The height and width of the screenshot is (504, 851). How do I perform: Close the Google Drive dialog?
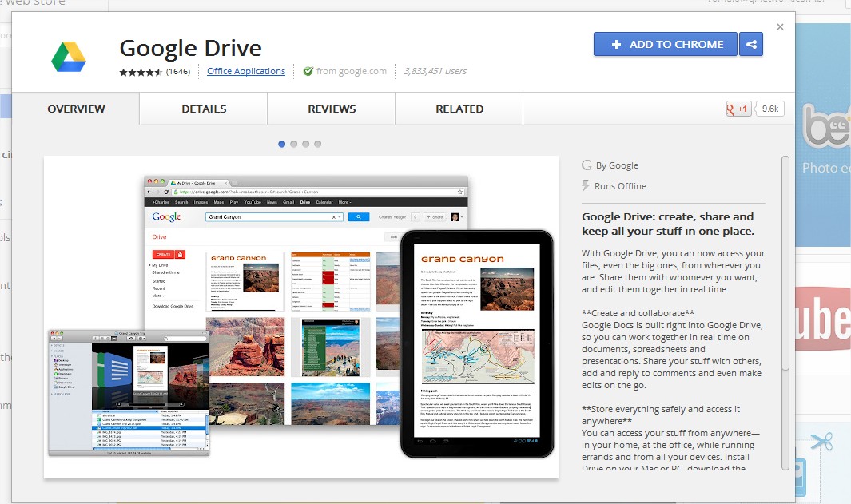pos(780,27)
